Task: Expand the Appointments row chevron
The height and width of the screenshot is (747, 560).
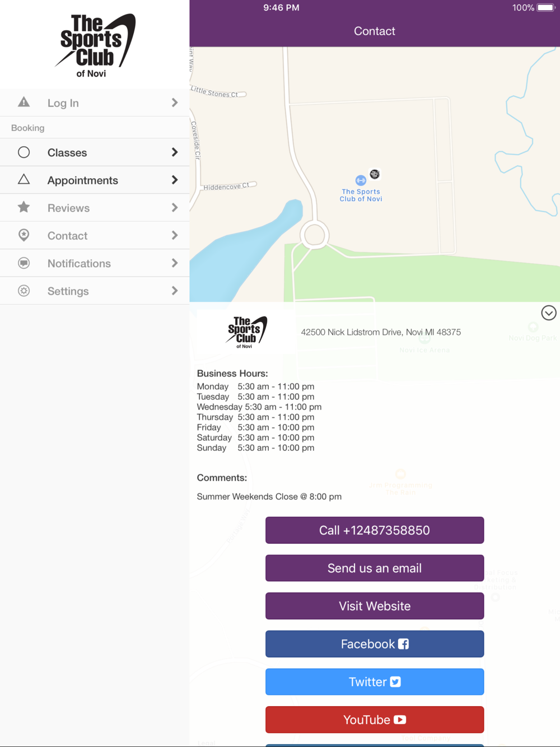Action: (175, 180)
